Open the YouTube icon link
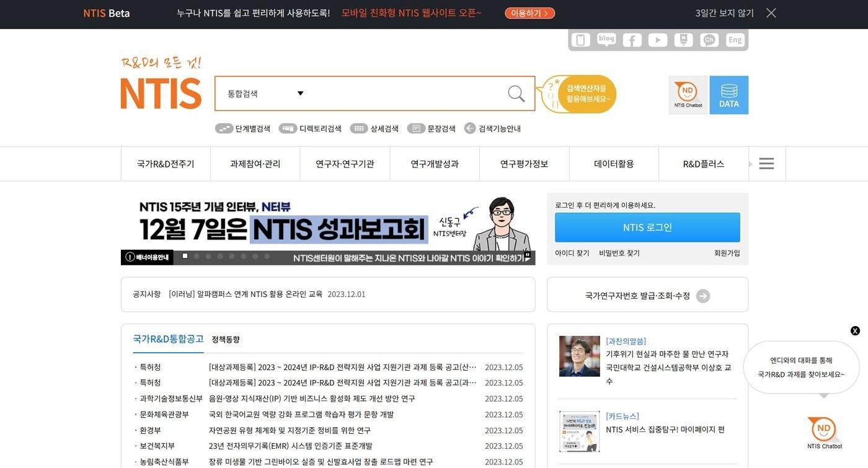Screen dimensions: 868x468 coord(658,40)
